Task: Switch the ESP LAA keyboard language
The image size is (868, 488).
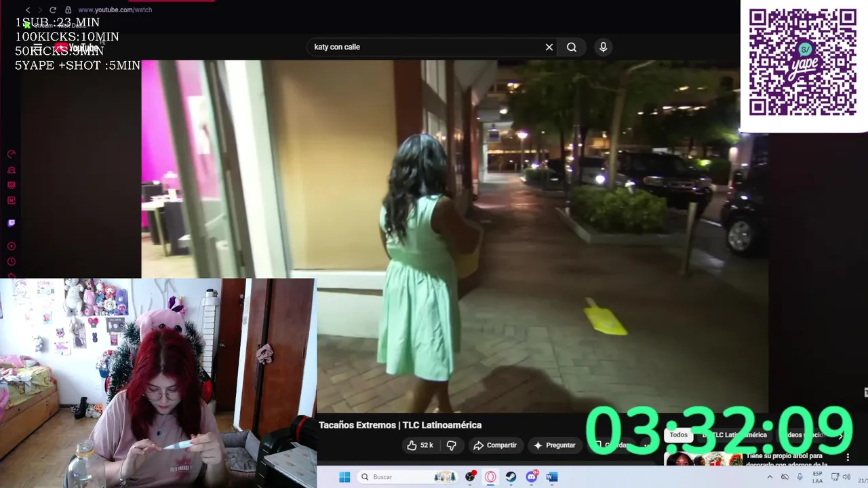Action: tap(817, 477)
